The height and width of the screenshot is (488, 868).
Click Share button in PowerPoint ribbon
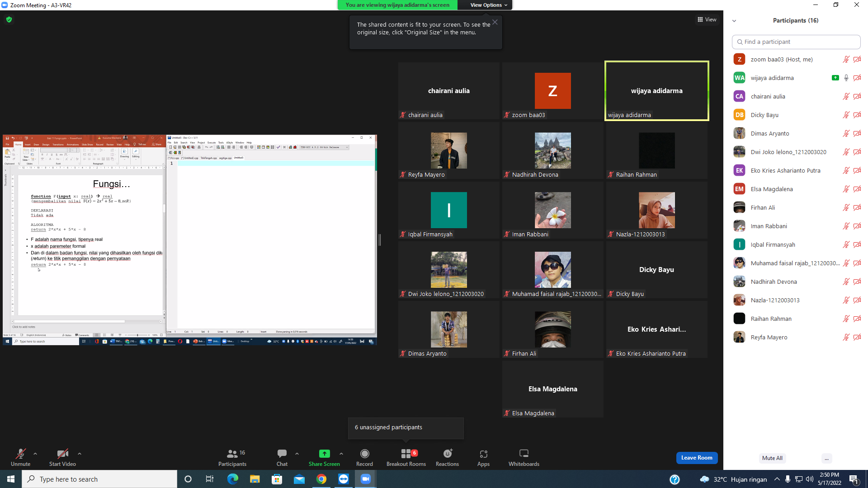157,145
